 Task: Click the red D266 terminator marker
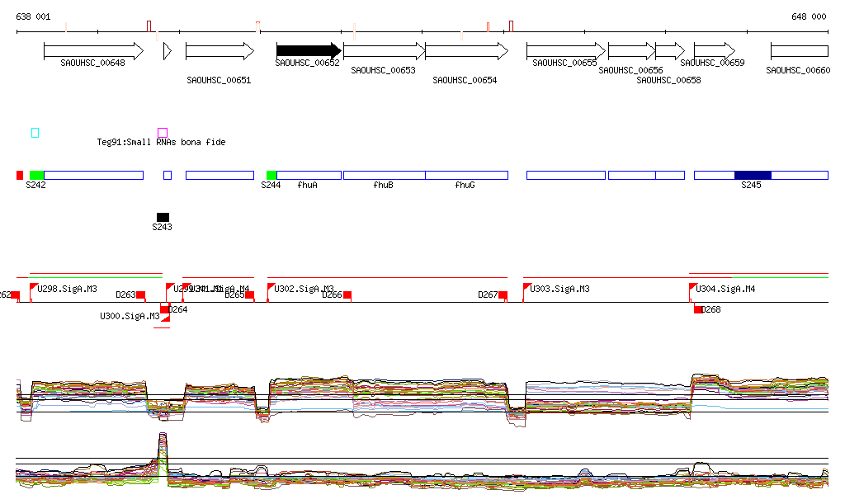pos(347,294)
